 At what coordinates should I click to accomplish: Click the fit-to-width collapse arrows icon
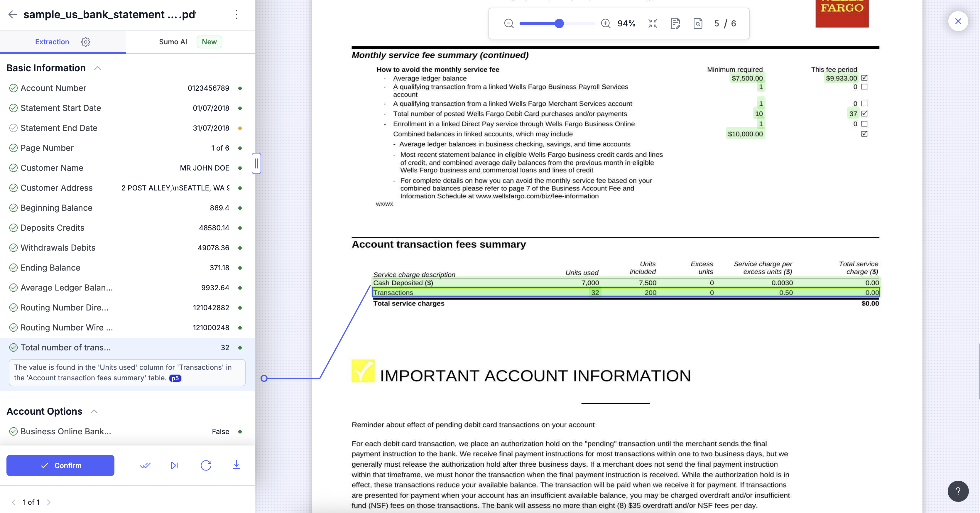point(653,23)
